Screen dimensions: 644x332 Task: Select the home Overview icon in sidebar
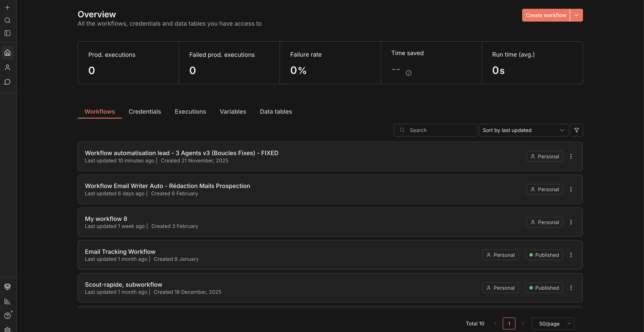7,53
